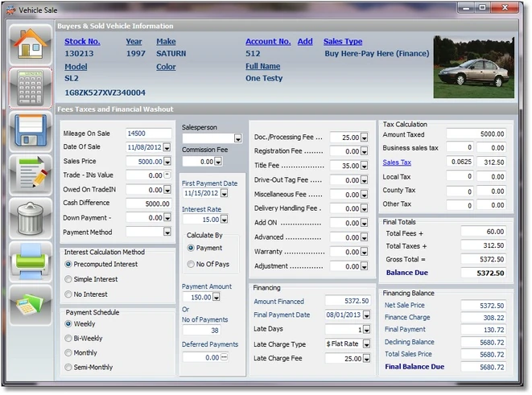Click the Vehicle Sale title bar icon
Image resolution: width=532 pixels, height=395 pixels.
[10, 8]
